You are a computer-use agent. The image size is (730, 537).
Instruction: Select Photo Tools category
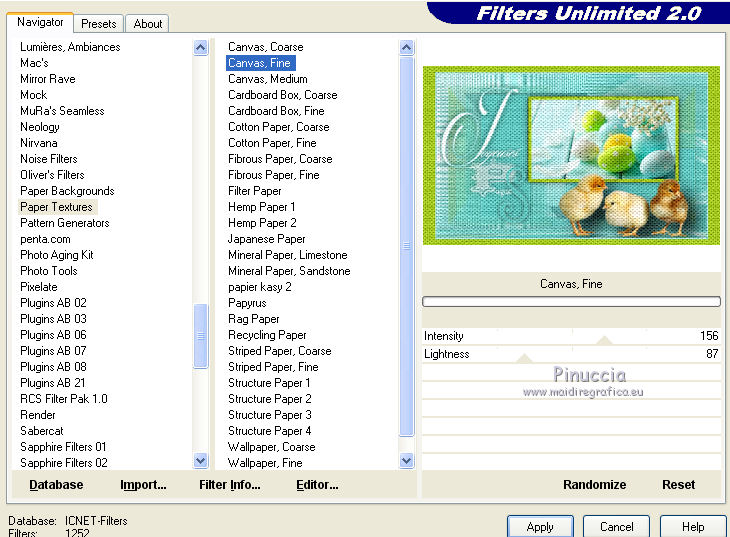(48, 271)
